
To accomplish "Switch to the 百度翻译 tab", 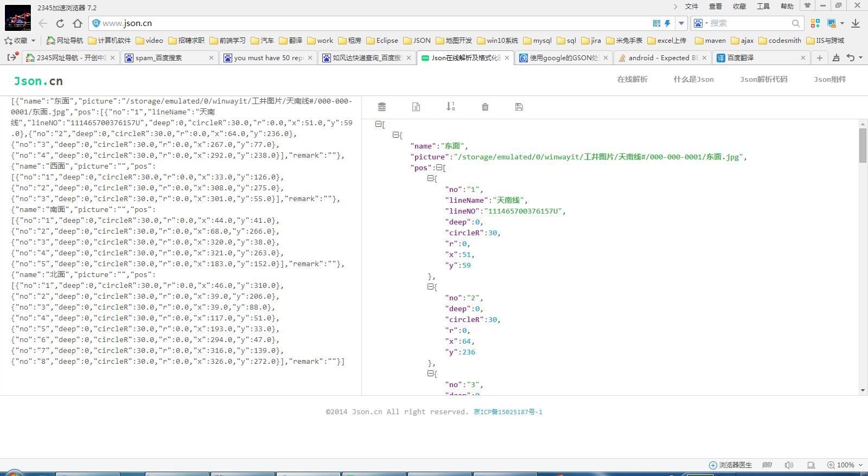I will coord(761,57).
